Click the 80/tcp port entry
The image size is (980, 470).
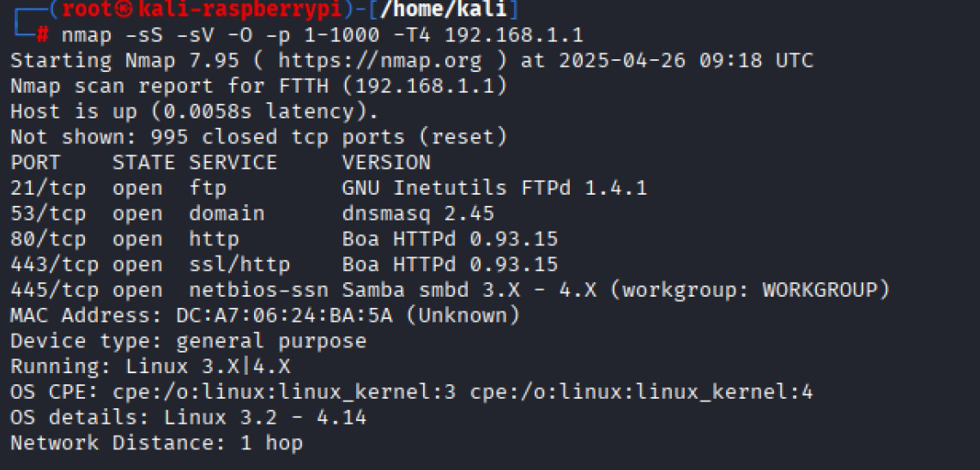(x=48, y=239)
